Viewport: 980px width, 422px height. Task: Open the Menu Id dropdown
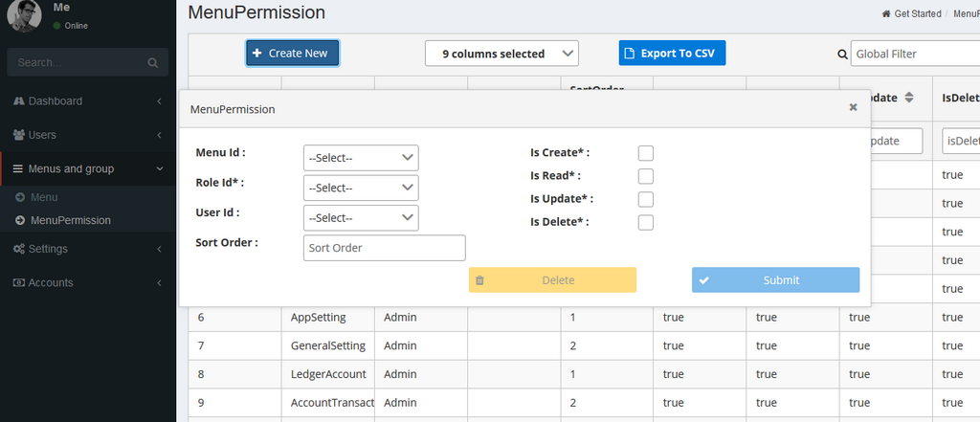click(361, 158)
